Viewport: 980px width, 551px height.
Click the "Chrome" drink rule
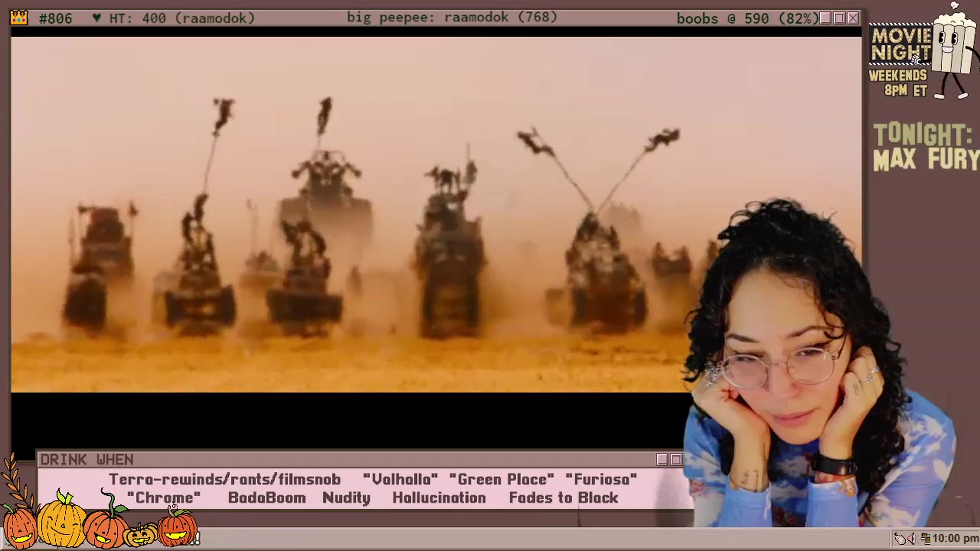point(164,498)
